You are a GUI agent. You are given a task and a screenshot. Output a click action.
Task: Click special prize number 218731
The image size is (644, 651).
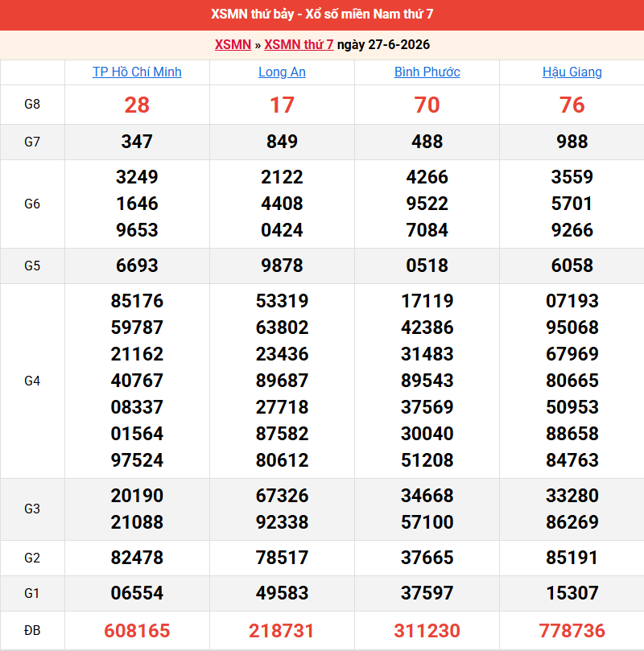point(282,631)
